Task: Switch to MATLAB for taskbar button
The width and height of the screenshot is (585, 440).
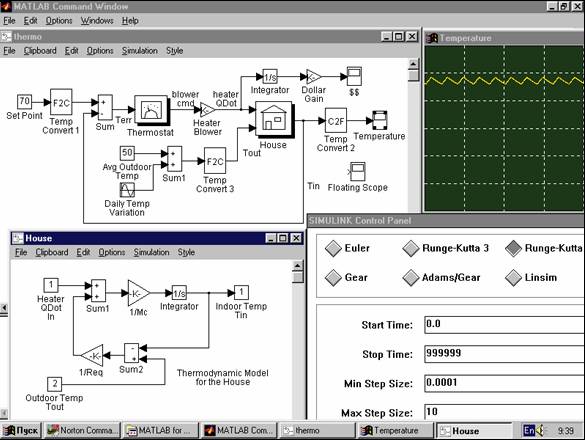Action: click(x=161, y=431)
